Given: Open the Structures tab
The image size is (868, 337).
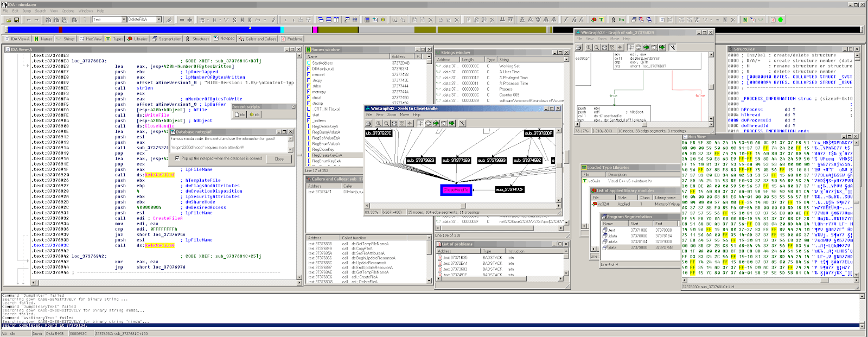Looking at the screenshot, I should 197,39.
